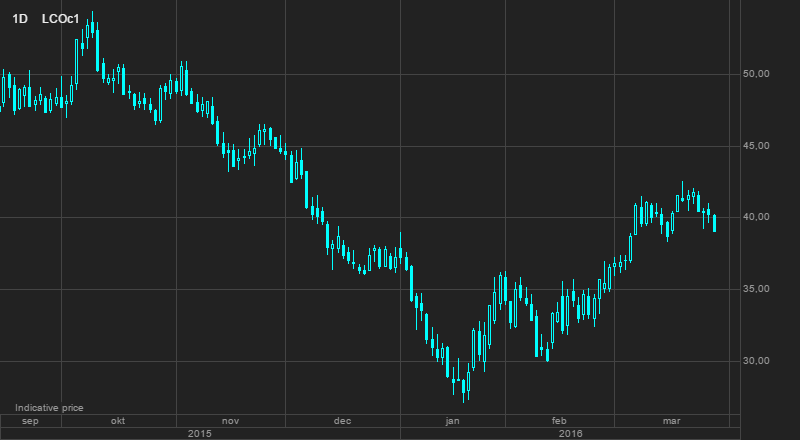800x440 pixels.
Task: Select the 2016 year label
Action: (x=570, y=434)
